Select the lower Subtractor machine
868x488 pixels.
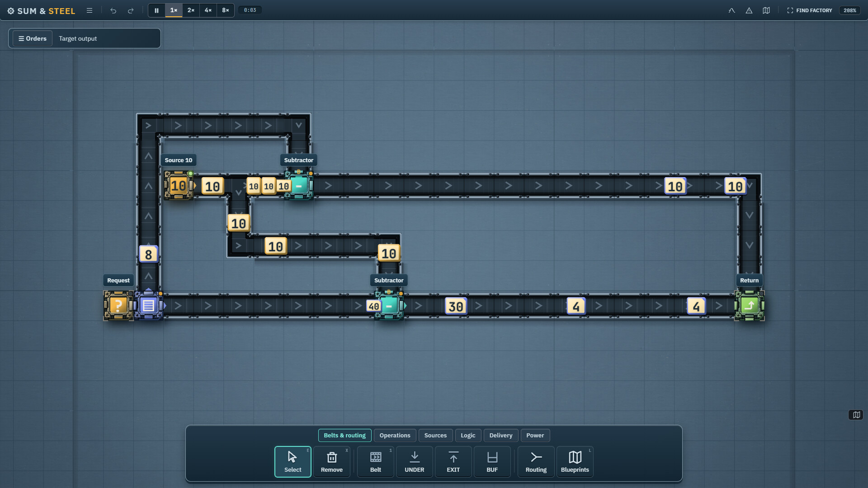click(x=389, y=305)
